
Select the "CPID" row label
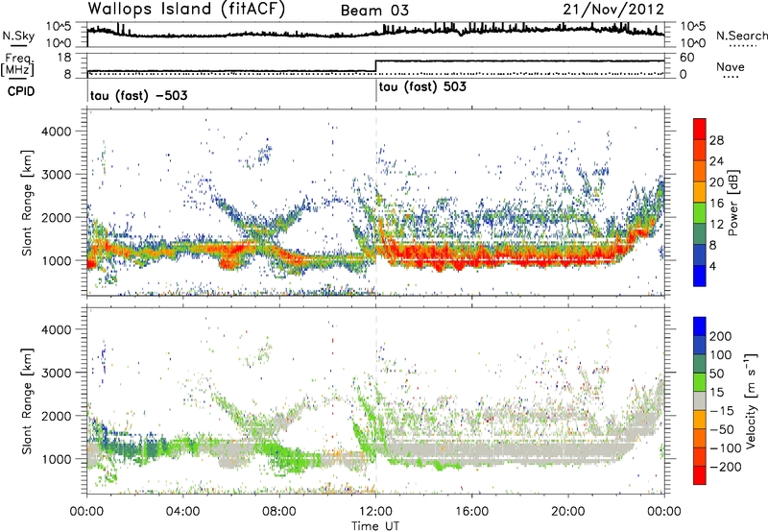[21, 91]
